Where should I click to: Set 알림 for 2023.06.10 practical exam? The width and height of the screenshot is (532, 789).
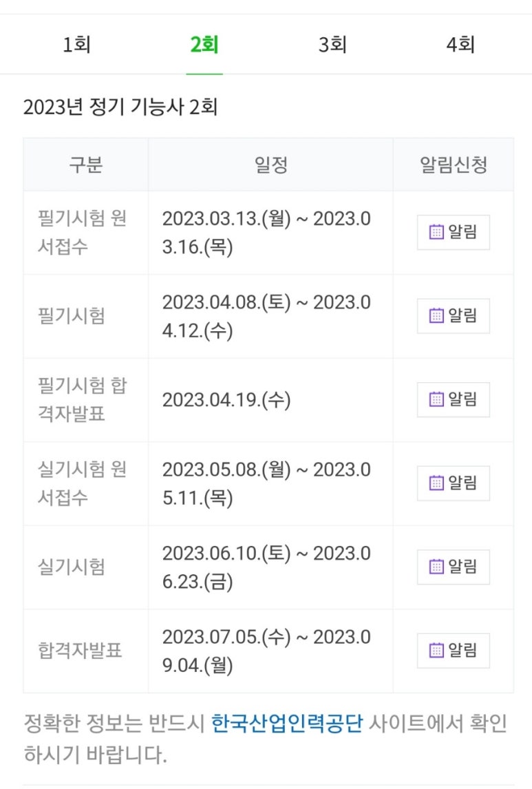[x=453, y=567]
